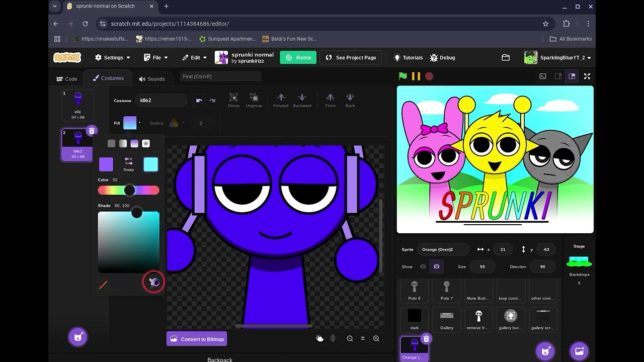Toggle the terminal-style stage panel button
This screenshot has height=362, width=644.
543,76
